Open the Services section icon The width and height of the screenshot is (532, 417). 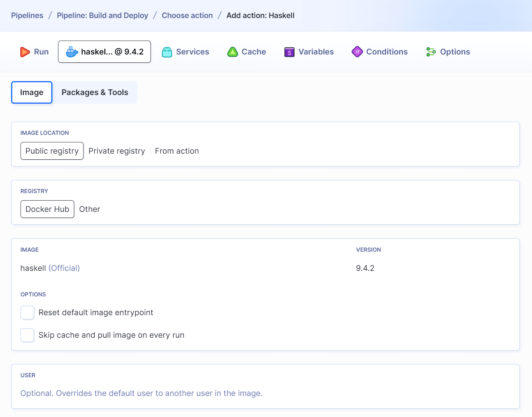click(x=167, y=52)
